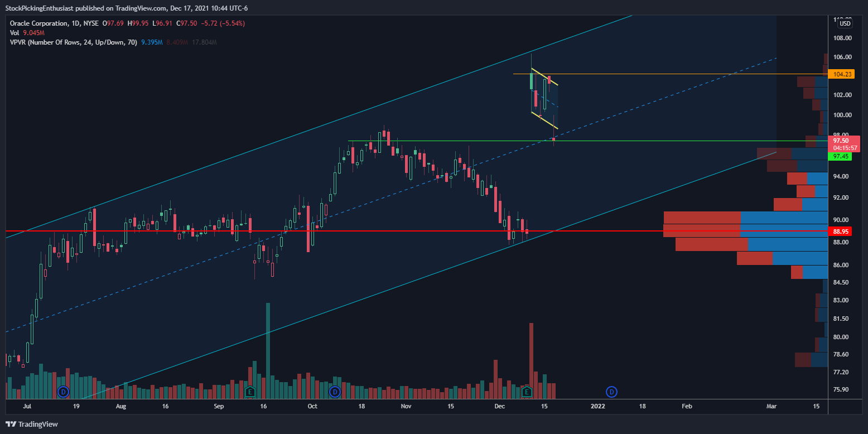Click the Feb label on time axis

point(687,407)
